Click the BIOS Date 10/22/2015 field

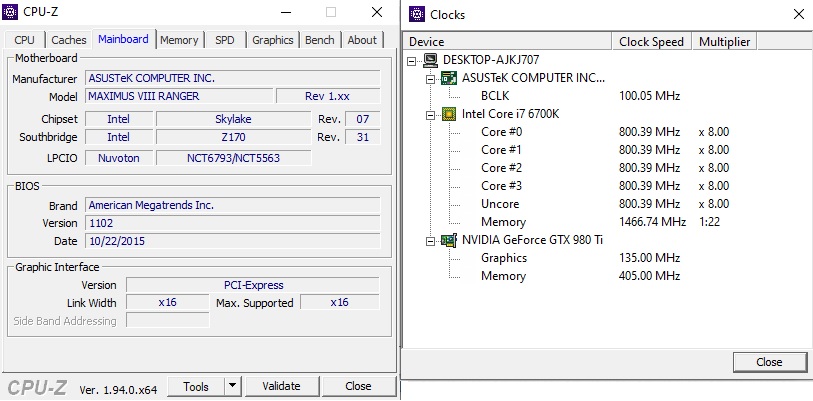click(232, 241)
